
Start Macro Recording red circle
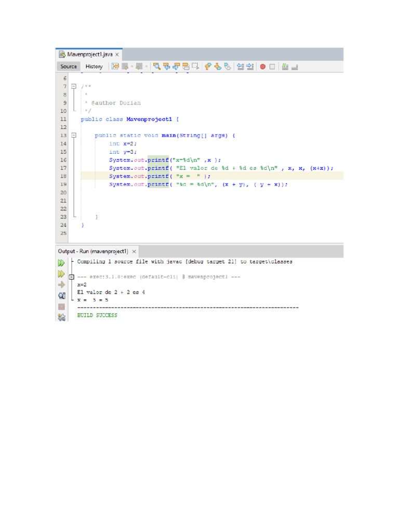262,66
